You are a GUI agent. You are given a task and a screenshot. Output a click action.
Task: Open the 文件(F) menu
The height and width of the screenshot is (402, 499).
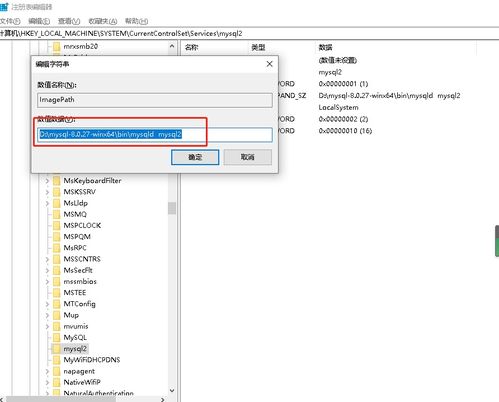click(x=10, y=21)
